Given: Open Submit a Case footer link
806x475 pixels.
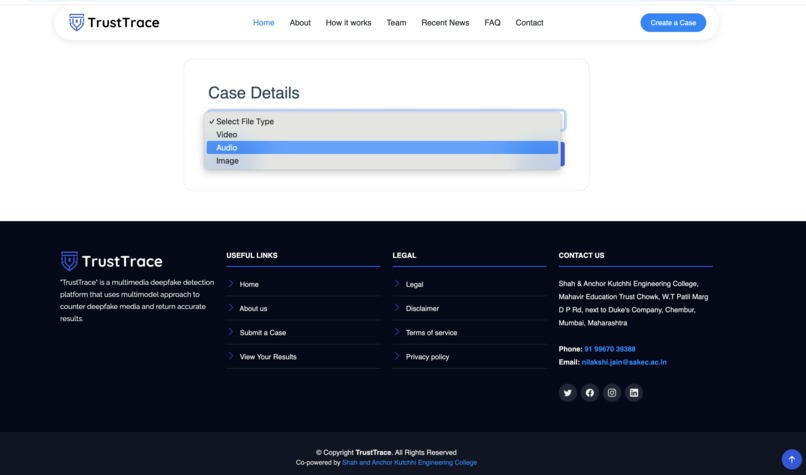Looking at the screenshot, I should (x=263, y=333).
